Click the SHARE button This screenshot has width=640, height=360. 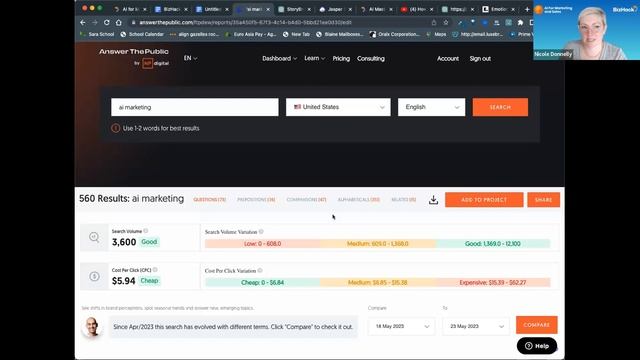coord(543,200)
